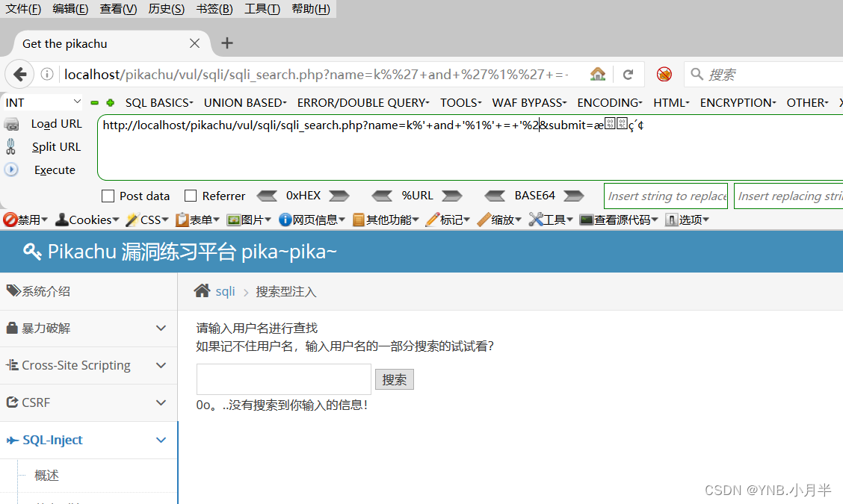The image size is (843, 504).
Task: Click the search magnifier icon
Action: click(697, 74)
